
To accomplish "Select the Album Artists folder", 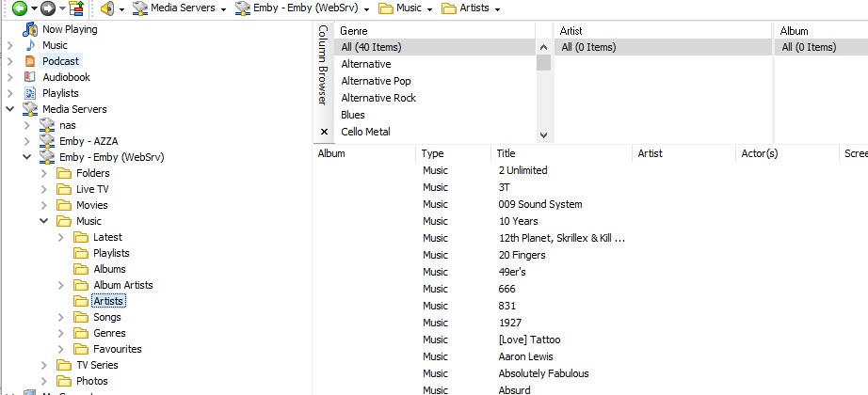I will [122, 285].
